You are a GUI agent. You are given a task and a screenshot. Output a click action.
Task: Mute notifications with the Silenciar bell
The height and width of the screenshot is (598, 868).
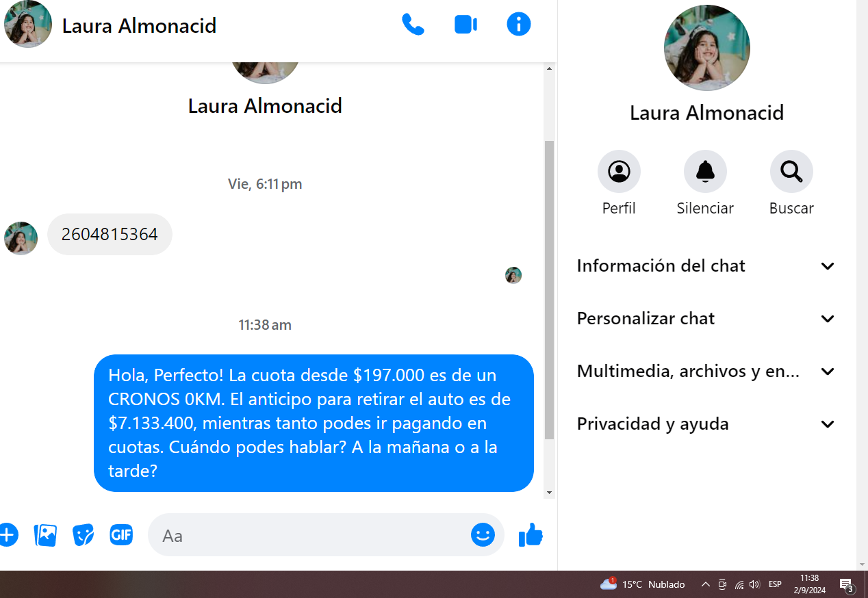click(x=705, y=171)
